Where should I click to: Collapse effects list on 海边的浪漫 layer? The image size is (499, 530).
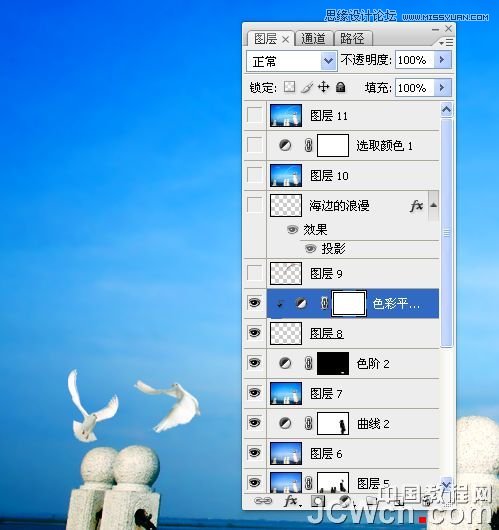click(433, 205)
